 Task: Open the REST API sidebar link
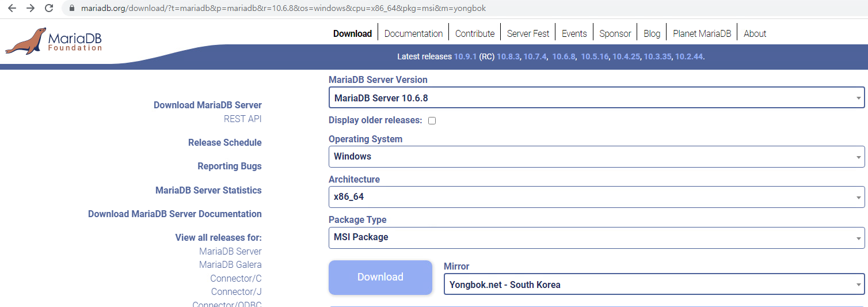(243, 119)
